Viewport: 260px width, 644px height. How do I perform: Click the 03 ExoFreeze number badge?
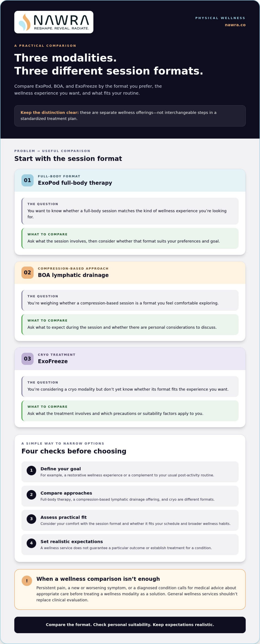pos(27,359)
